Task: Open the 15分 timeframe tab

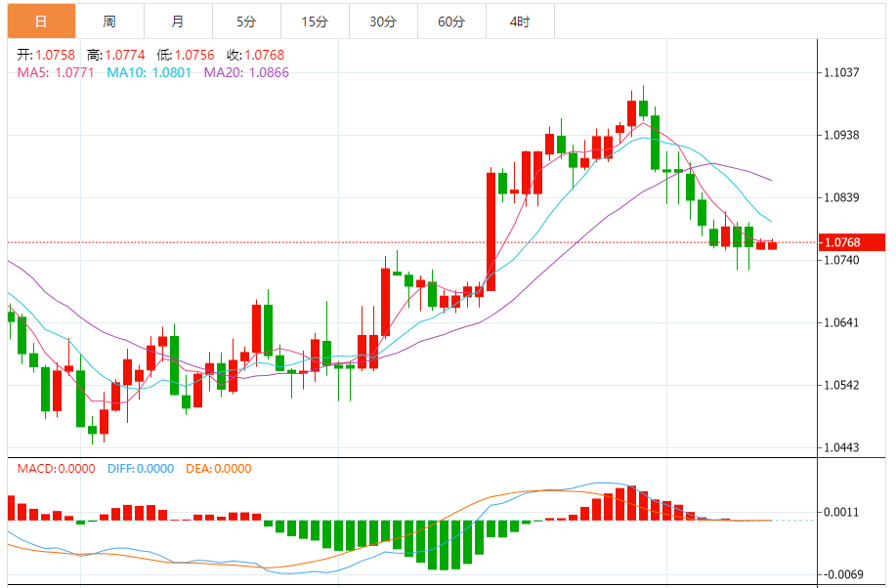Action: coord(315,21)
